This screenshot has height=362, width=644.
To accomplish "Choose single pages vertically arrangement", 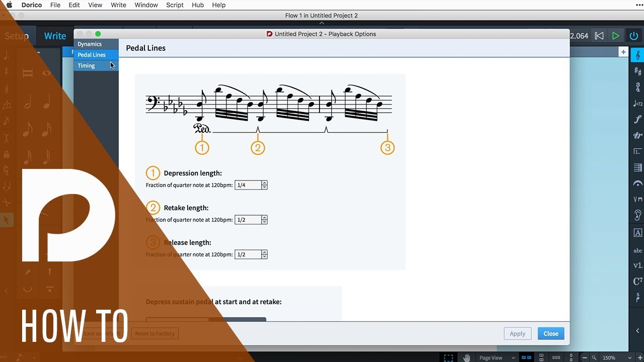I will click(x=571, y=357).
